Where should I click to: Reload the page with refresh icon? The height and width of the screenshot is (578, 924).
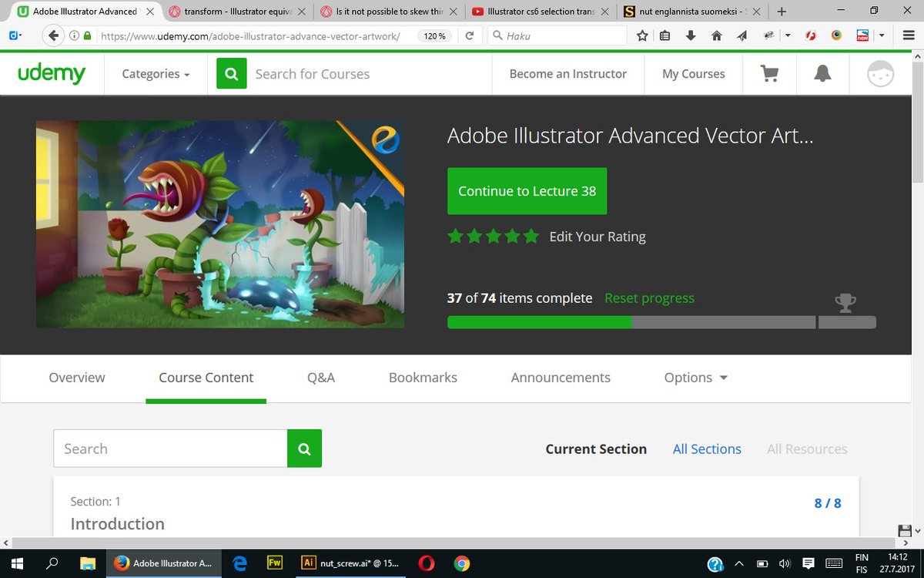click(x=469, y=35)
